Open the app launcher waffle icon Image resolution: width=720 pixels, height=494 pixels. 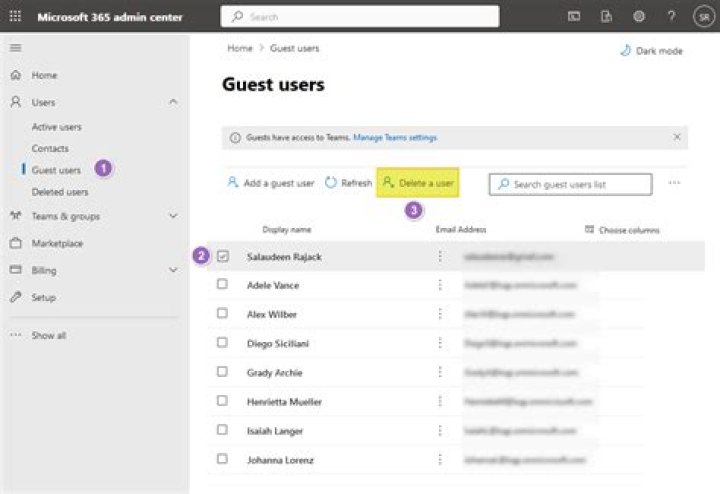click(x=15, y=17)
